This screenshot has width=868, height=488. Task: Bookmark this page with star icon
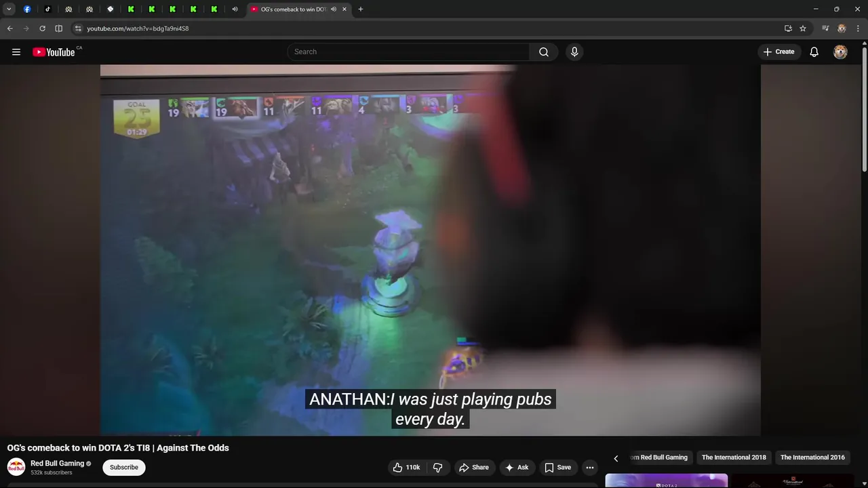tap(803, 28)
